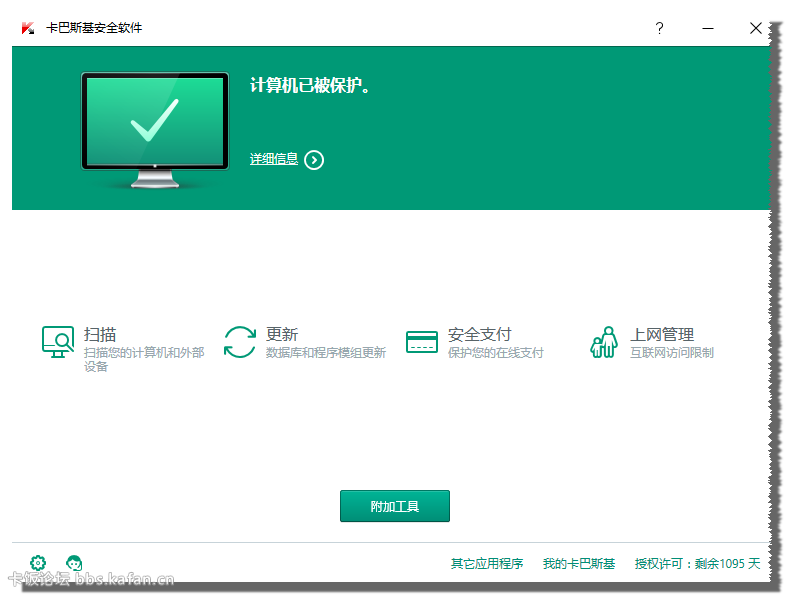
Task: Open the 我的卡巴斯基 link
Action: [579, 563]
